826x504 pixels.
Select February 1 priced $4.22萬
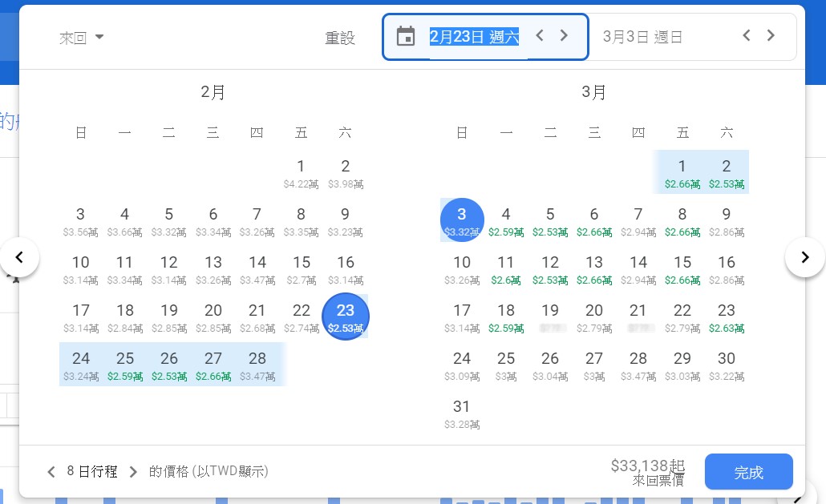(301, 171)
